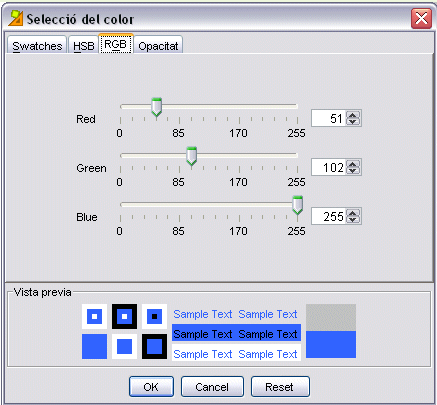Select the Opacitat tab

(x=158, y=45)
